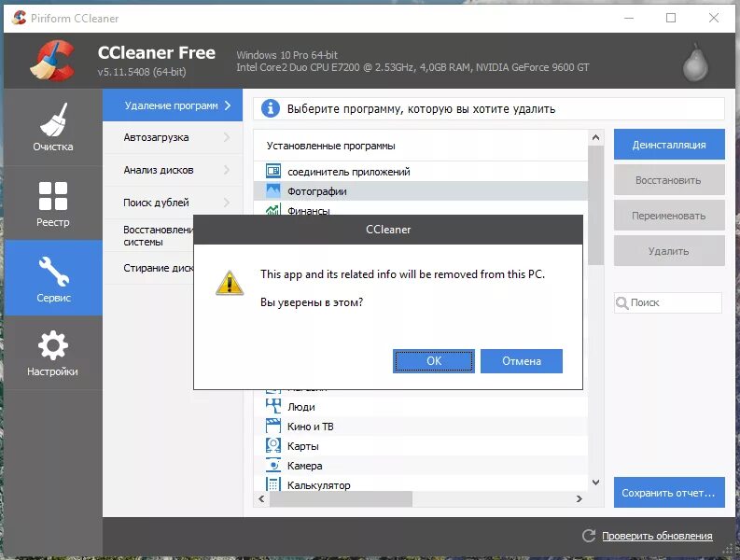740x560 pixels.
Task: Click the chevron next to Анализ дисков
Action: 227,170
